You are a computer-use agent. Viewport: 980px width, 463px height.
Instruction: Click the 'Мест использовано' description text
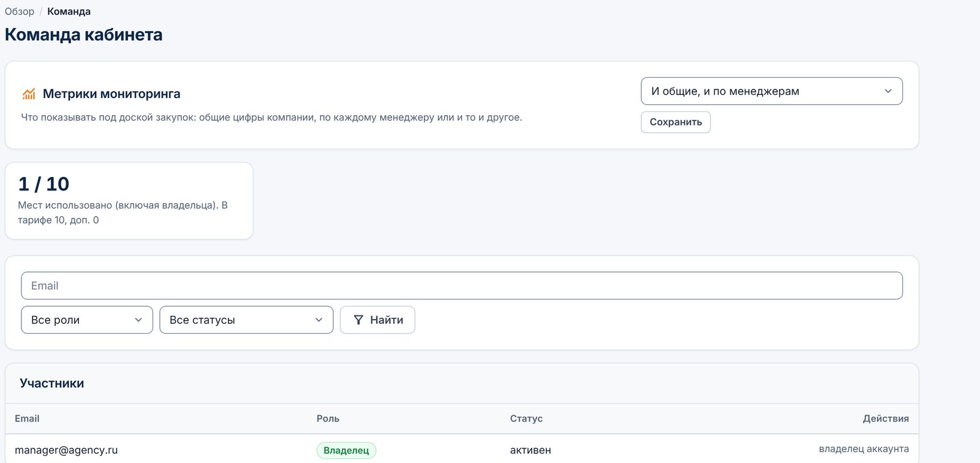pyautogui.click(x=123, y=213)
